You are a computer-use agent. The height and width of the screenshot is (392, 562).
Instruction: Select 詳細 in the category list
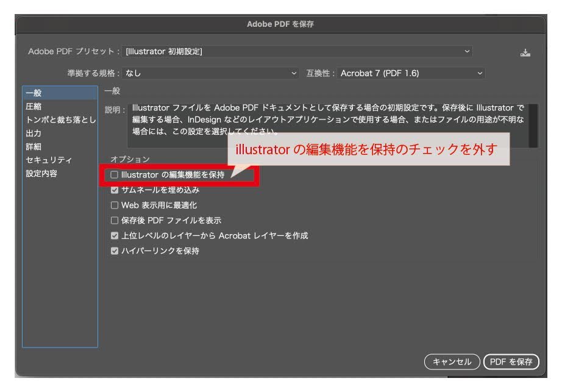coord(60,146)
